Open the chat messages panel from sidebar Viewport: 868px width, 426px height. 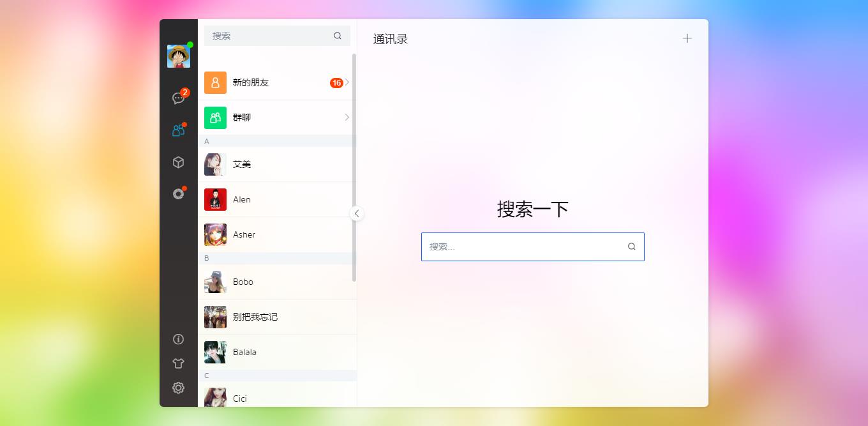click(178, 98)
